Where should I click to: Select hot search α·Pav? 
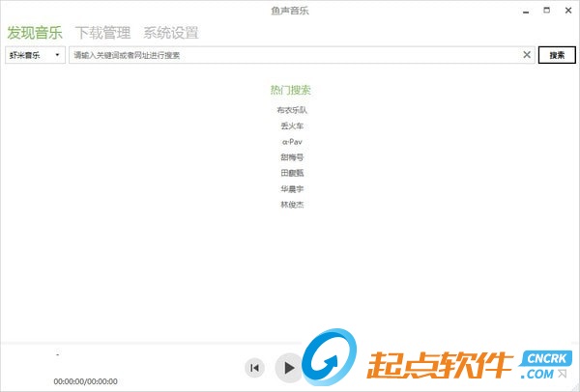[x=292, y=142]
